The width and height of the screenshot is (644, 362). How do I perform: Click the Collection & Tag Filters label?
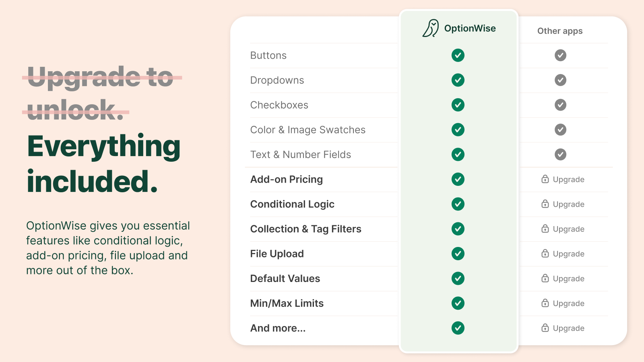pos(306,229)
